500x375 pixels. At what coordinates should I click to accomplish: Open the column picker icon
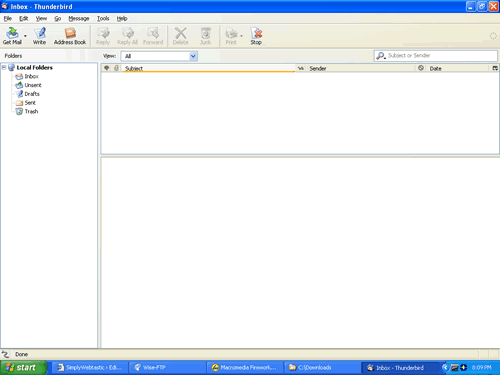tap(495, 68)
